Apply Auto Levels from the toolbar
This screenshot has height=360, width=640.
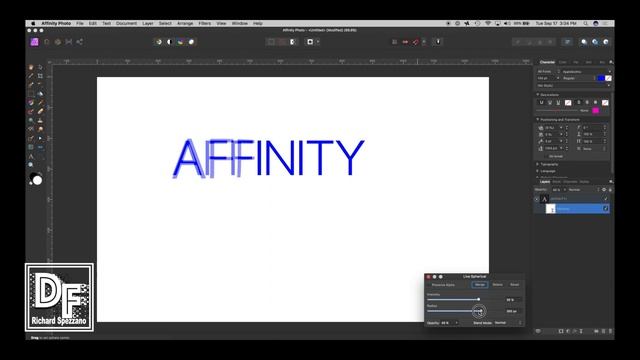click(158, 42)
